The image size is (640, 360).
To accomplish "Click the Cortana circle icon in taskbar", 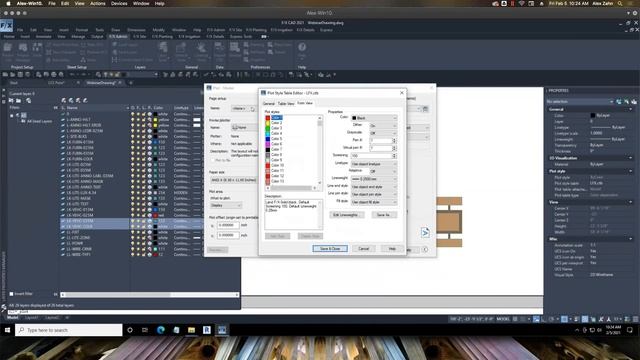I will coord(130,330).
